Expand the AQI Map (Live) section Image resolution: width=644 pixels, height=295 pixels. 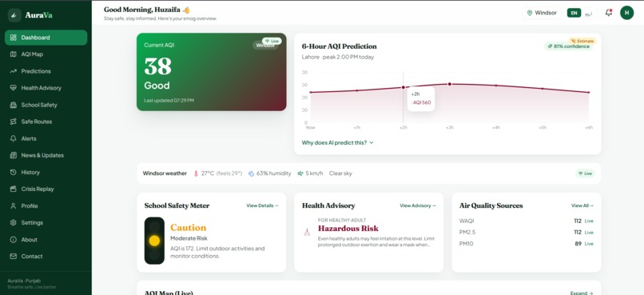(x=582, y=293)
